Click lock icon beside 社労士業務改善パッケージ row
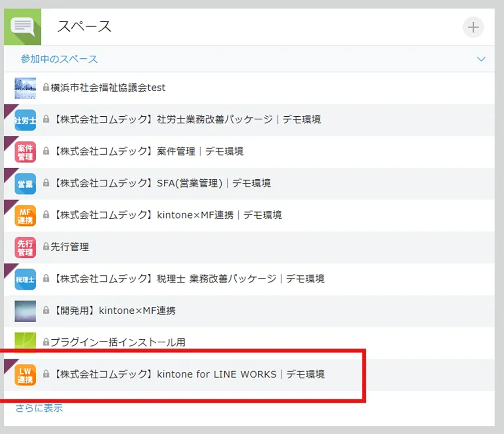This screenshot has width=504, height=434. point(46,119)
